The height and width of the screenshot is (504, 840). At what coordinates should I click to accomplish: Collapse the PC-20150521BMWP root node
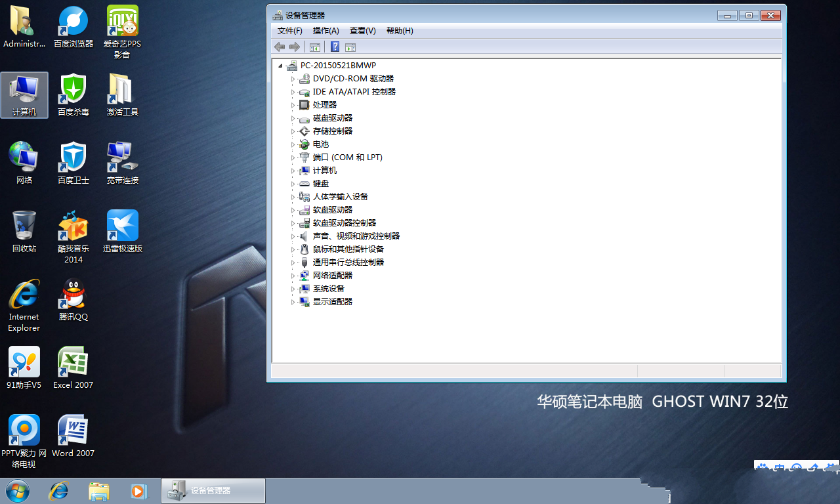(x=281, y=66)
